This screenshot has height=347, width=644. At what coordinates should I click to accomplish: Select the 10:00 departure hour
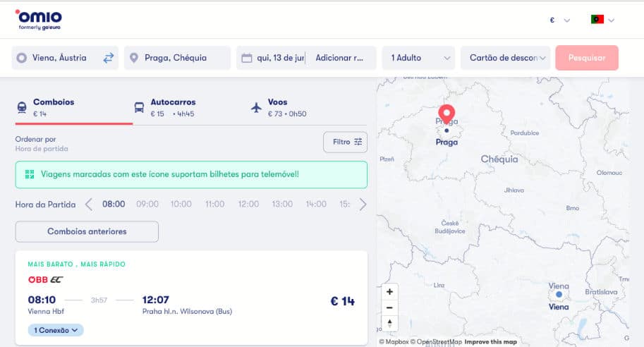pos(181,204)
